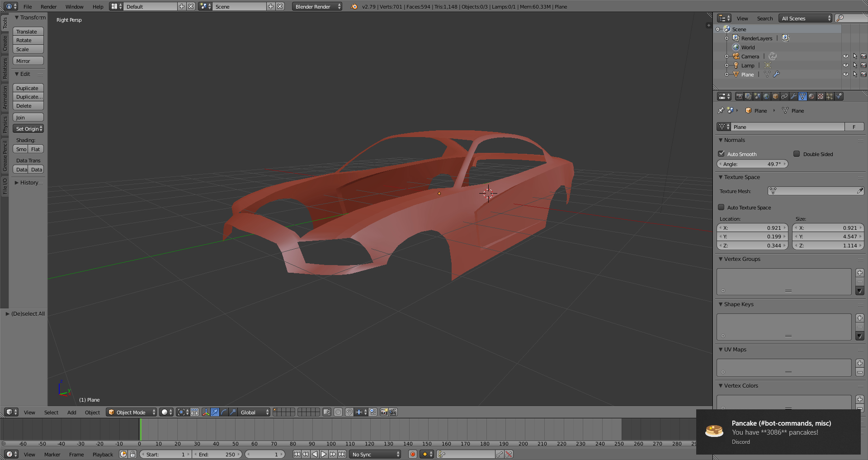The height and width of the screenshot is (460, 868).
Task: Open the Object Mode dropdown
Action: (132, 412)
